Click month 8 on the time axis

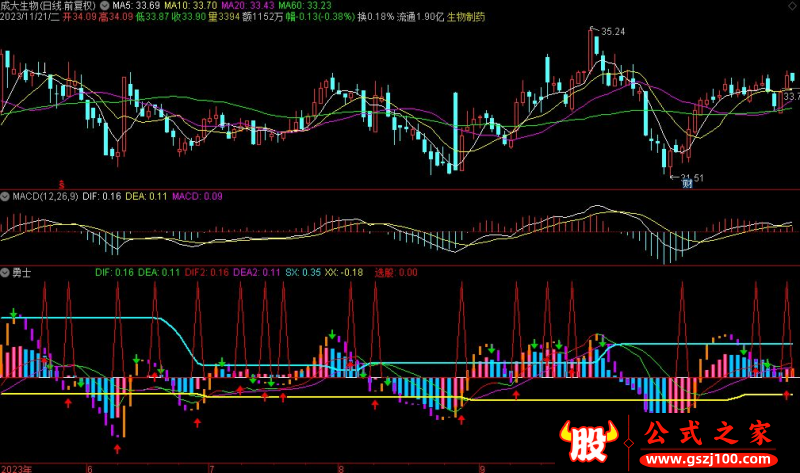coord(341,468)
